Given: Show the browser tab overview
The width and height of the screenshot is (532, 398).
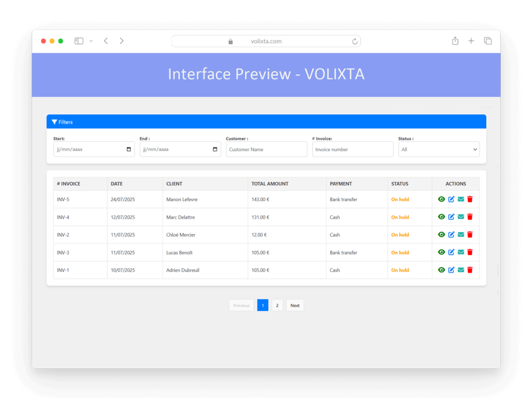Looking at the screenshot, I should coord(488,41).
